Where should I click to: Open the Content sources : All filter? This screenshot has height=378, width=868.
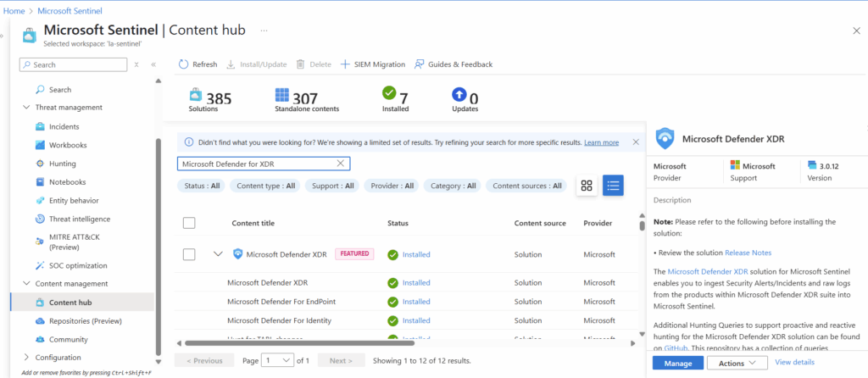[x=527, y=186]
